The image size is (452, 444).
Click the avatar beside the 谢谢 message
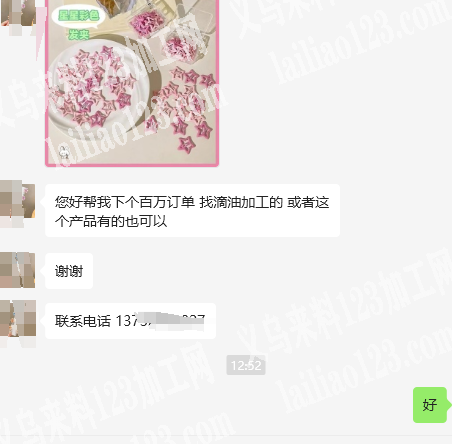(x=17, y=270)
